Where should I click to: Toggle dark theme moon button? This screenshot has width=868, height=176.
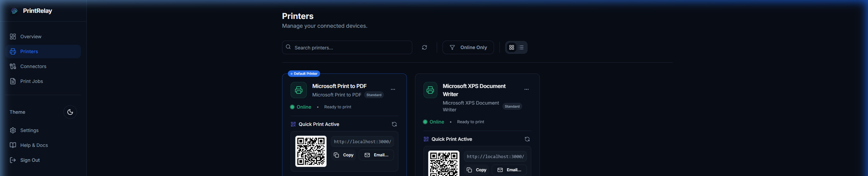70,112
